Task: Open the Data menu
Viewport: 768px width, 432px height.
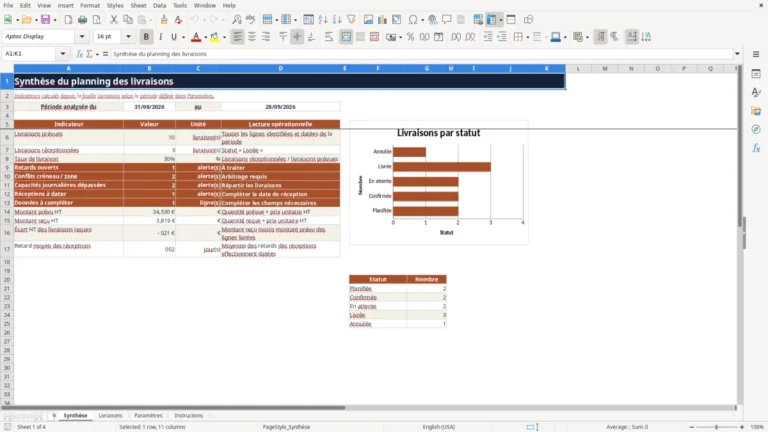Action: pos(159,5)
